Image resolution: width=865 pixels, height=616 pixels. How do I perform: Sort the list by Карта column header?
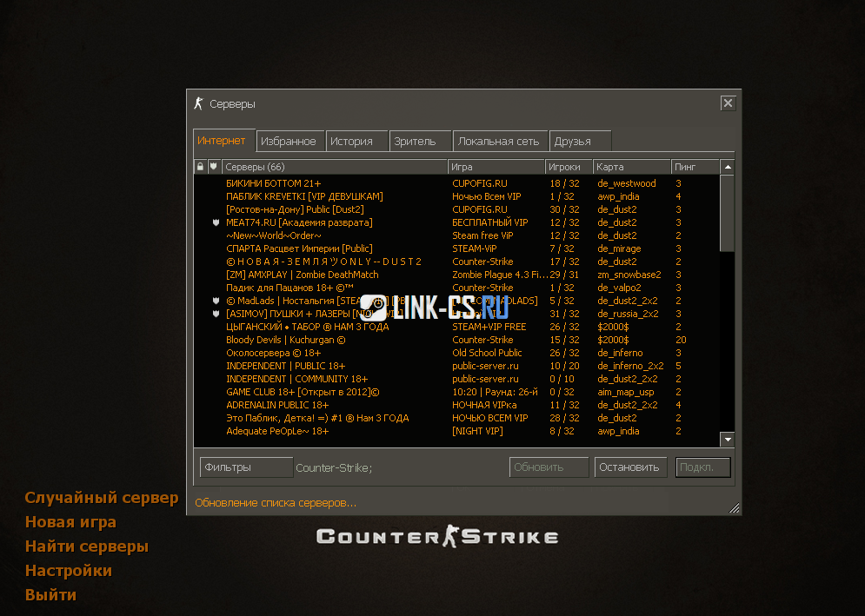coord(631,166)
